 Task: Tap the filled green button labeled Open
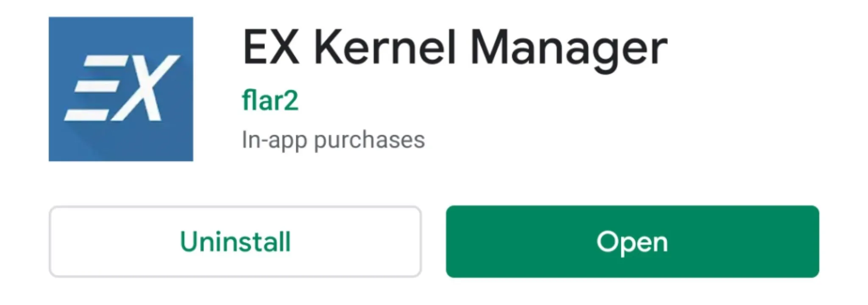tap(632, 241)
